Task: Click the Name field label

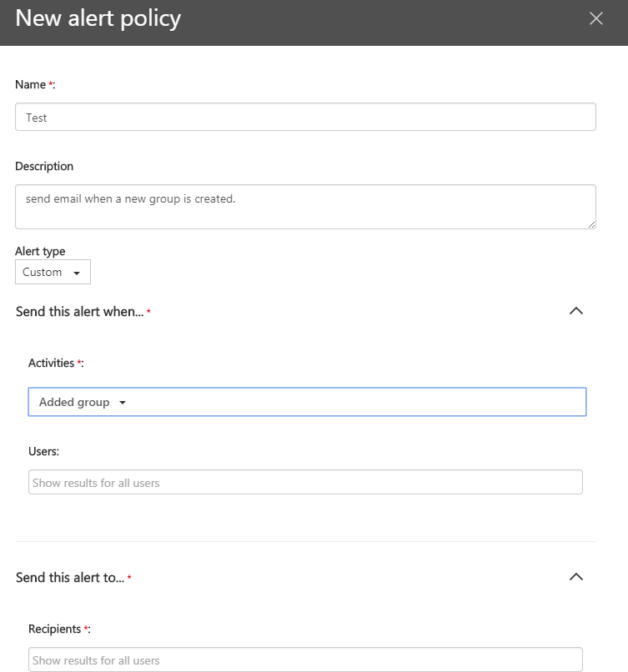Action: (x=30, y=84)
